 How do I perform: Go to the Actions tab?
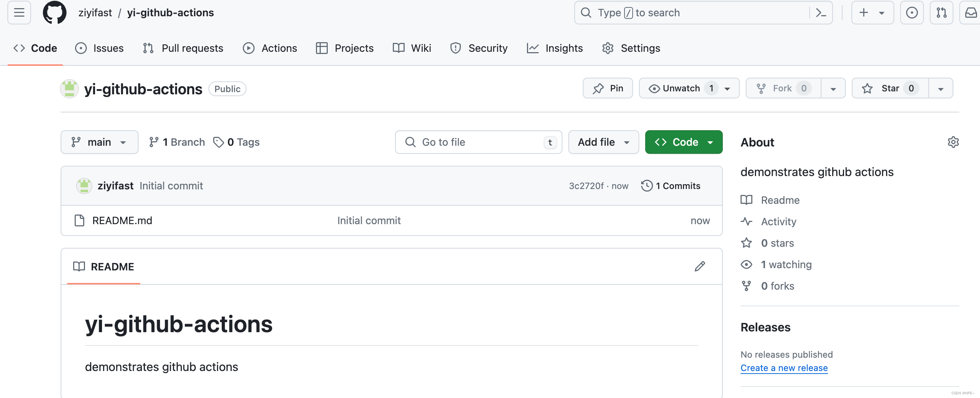270,48
